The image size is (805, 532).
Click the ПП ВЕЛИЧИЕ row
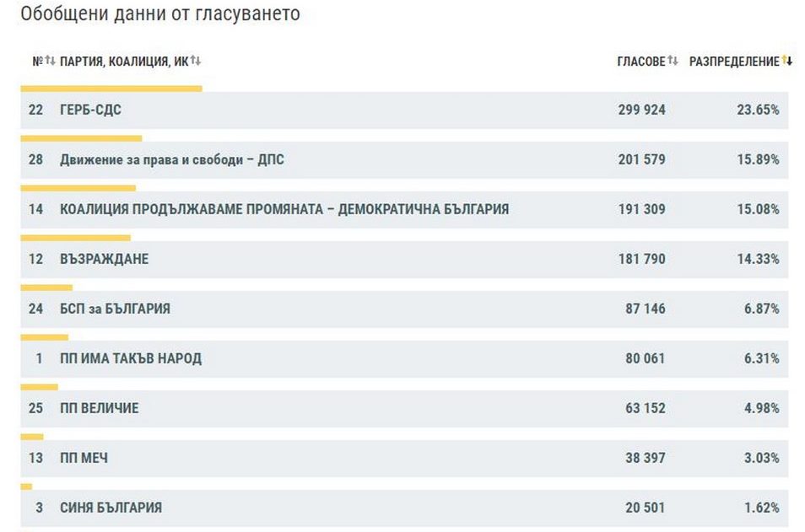[404, 409]
